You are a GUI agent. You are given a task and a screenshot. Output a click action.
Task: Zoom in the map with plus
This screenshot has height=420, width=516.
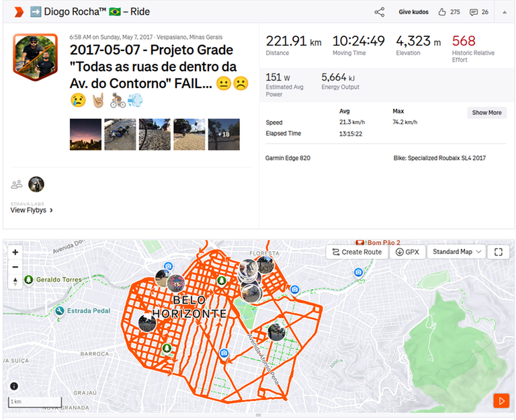coord(15,252)
